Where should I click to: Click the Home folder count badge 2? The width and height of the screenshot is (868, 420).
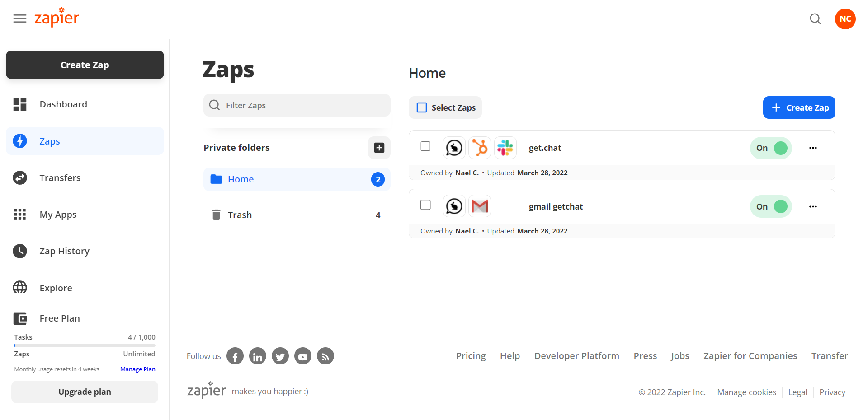(x=378, y=179)
